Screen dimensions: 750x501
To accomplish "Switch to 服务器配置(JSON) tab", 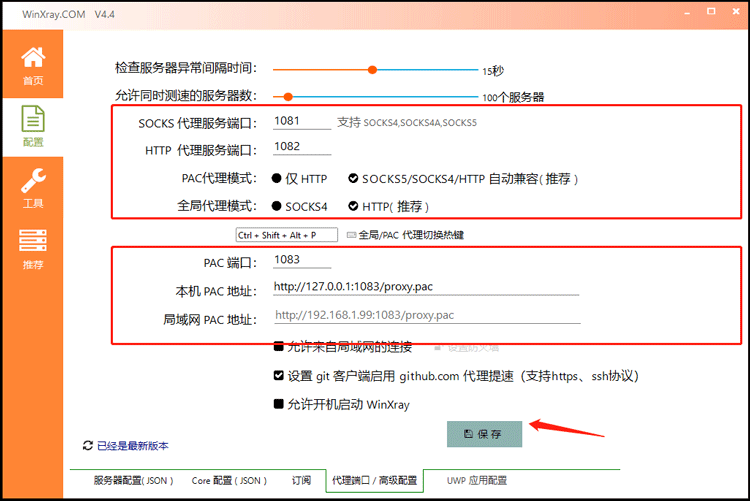I will tap(133, 480).
